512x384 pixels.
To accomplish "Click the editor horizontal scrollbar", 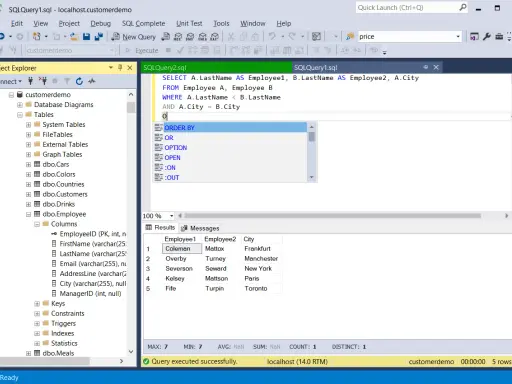I will pyautogui.click(x=332, y=216).
